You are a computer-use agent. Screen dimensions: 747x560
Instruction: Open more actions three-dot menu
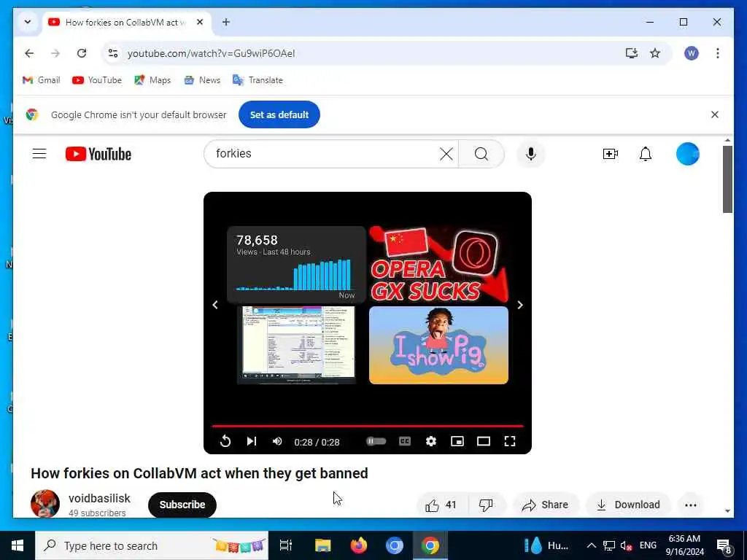(691, 505)
